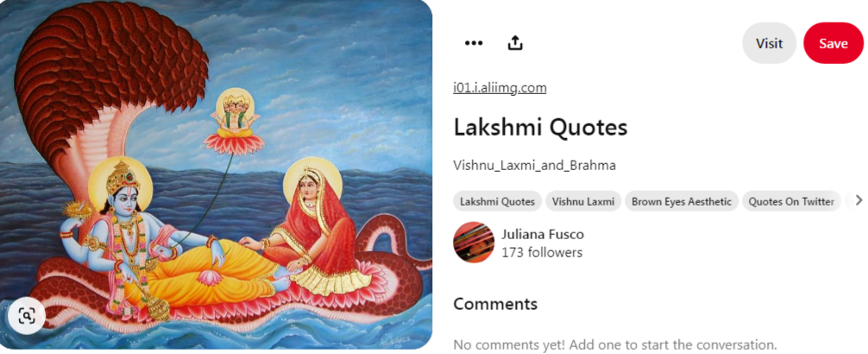Expand more tags with the right chevron
868x354 pixels.
tap(859, 200)
